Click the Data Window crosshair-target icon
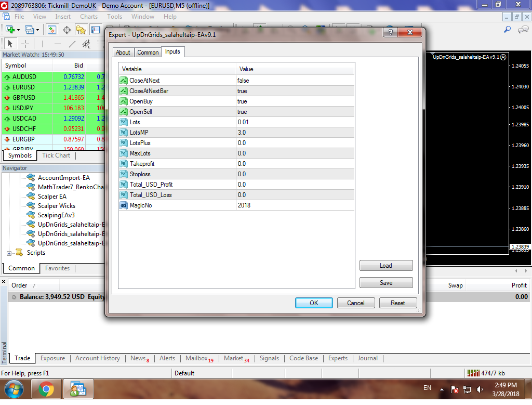Image resolution: width=532 pixels, height=405 pixels. click(x=66, y=30)
